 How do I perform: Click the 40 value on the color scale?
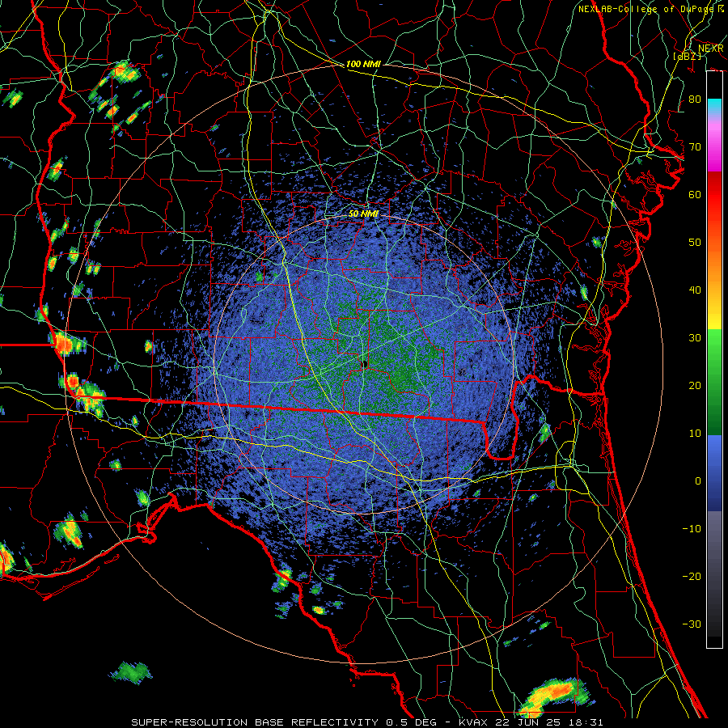[x=695, y=290]
